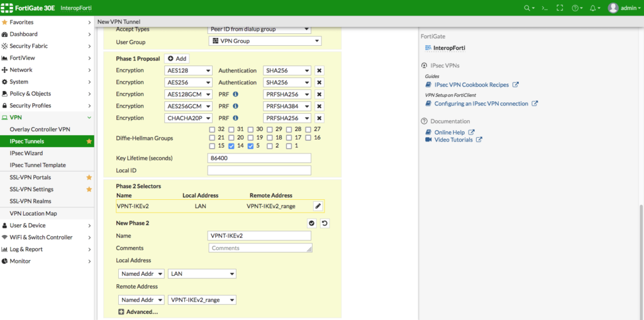Open the LAN local address dropdown
Viewport: 644px width, 320px height.
pos(202,273)
